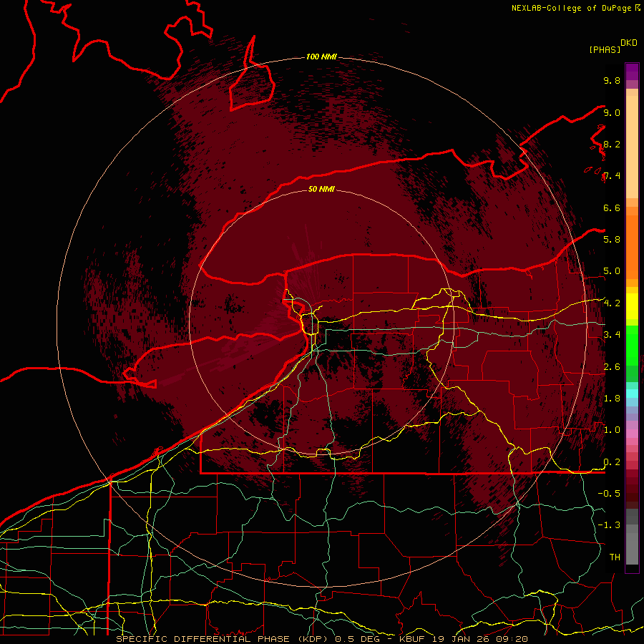644x644 pixels.
Task: Pick the yellow segment of the colorbar
Action: click(632, 306)
